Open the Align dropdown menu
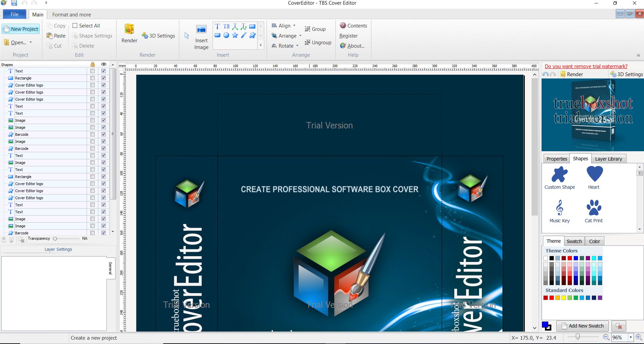 (x=284, y=26)
